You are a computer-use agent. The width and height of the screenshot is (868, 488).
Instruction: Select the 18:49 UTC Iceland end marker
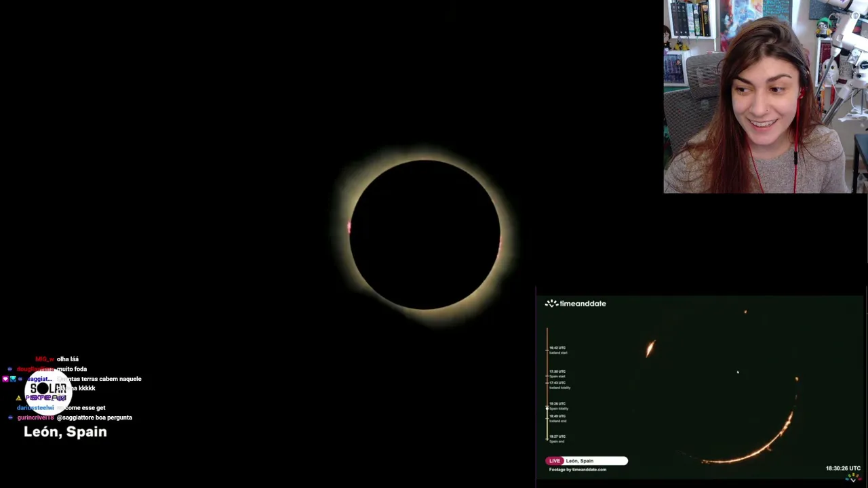click(x=558, y=418)
